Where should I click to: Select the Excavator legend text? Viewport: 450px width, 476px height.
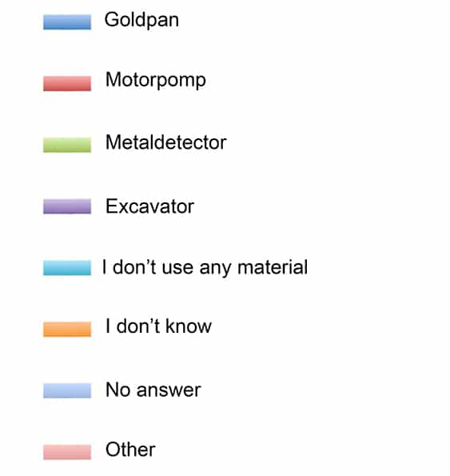(x=149, y=206)
